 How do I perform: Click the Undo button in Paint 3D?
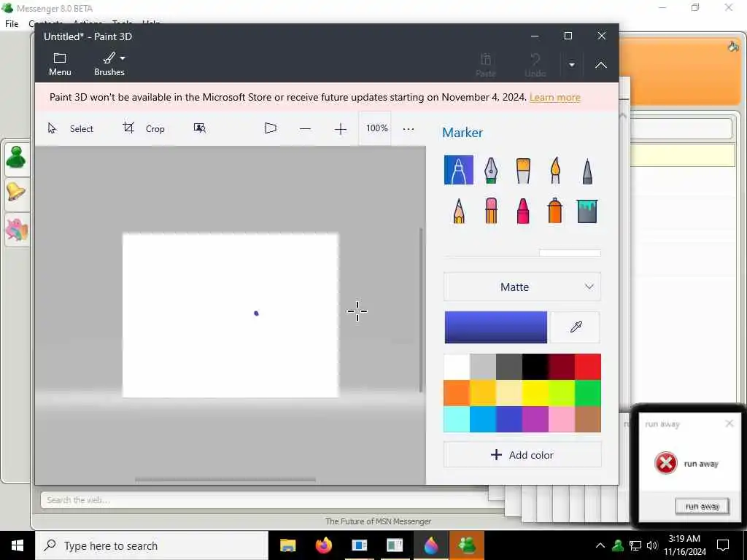click(535, 65)
